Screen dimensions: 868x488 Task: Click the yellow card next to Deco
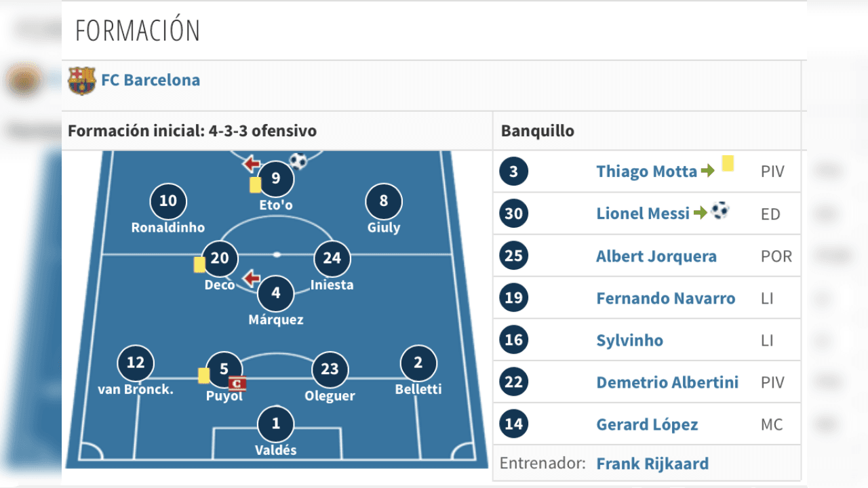pos(199,264)
